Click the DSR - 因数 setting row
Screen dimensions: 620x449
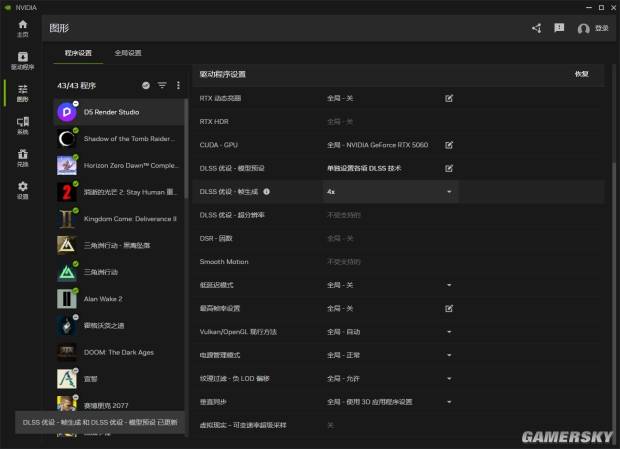click(398, 238)
